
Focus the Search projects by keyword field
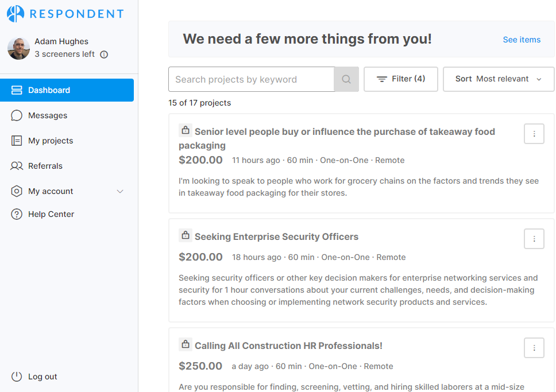(x=251, y=79)
